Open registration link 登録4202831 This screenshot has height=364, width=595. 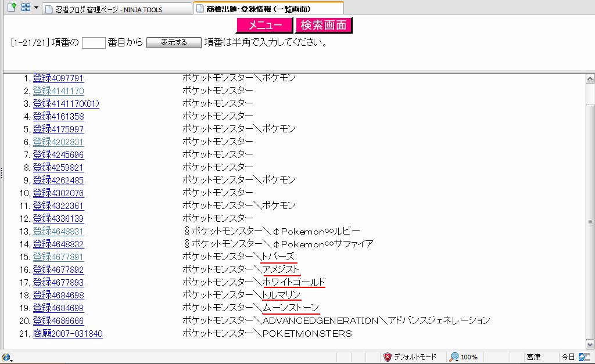[x=58, y=142]
